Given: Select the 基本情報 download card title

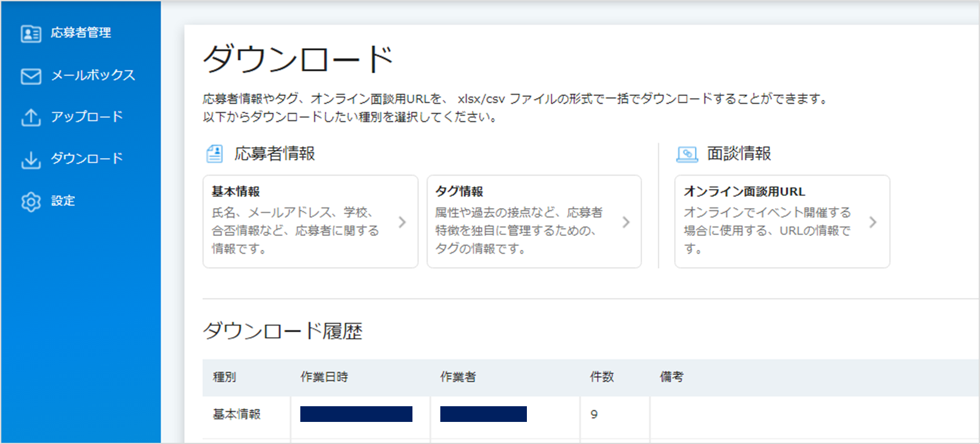Looking at the screenshot, I should point(236,191).
